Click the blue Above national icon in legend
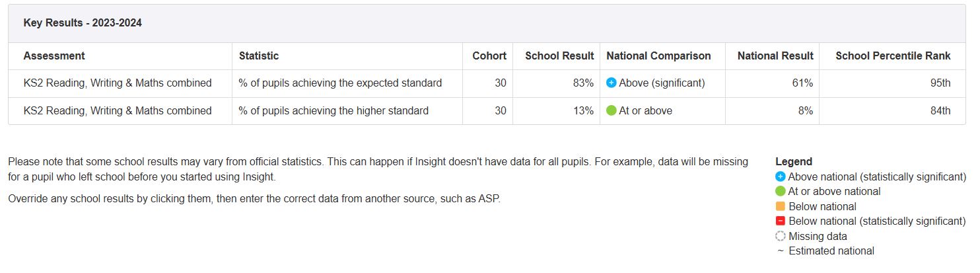Image resolution: width=980 pixels, height=273 pixels. click(x=781, y=176)
